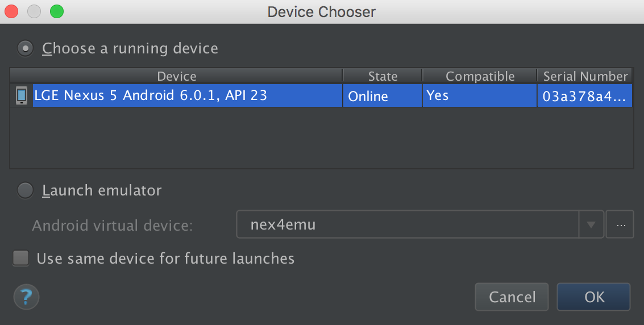Screen dimensions: 644x325
Task: Click the serial number 03a378a4 cell
Action: pos(585,95)
